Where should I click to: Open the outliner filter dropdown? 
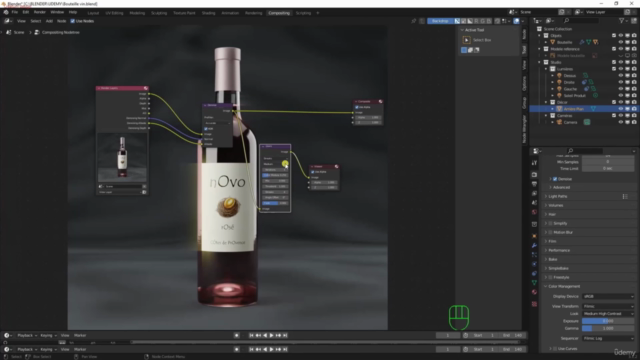click(623, 20)
